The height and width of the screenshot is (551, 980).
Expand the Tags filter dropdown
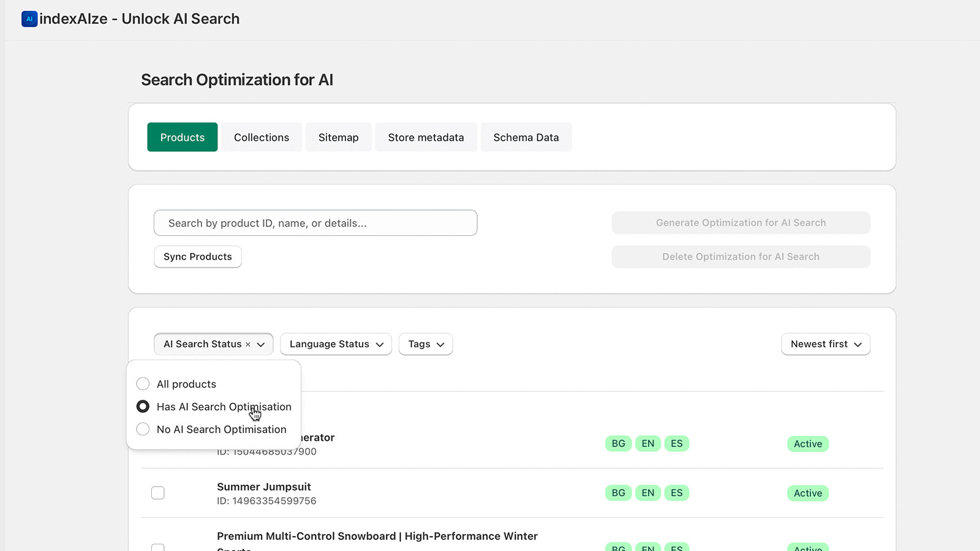pos(425,344)
